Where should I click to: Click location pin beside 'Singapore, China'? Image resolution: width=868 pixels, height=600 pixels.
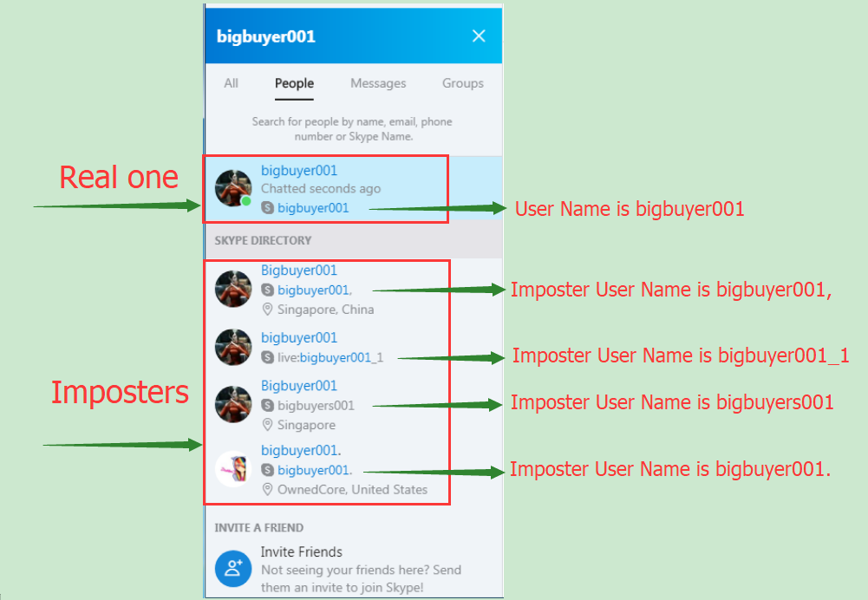tap(267, 310)
